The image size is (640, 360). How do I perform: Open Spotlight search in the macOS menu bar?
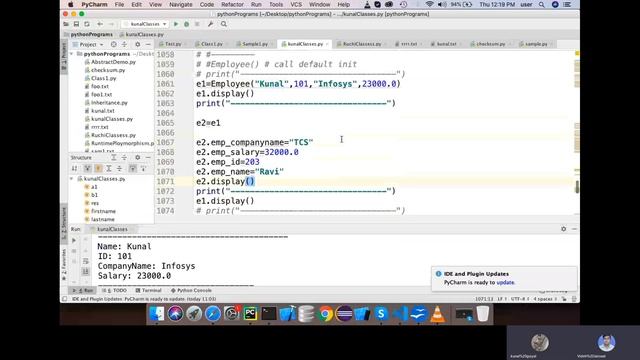[542, 4]
